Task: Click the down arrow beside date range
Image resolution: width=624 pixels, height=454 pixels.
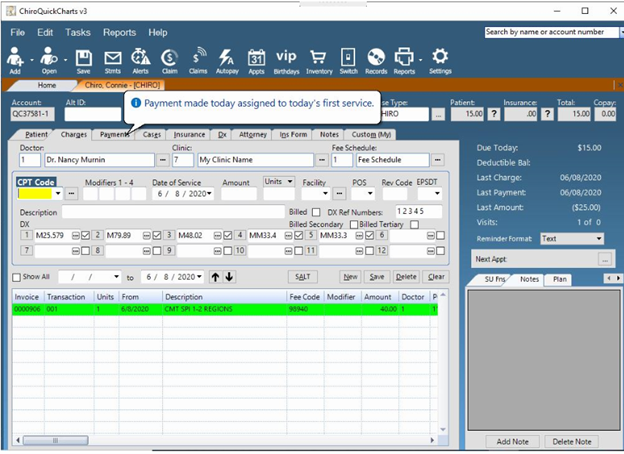Action: (x=229, y=277)
